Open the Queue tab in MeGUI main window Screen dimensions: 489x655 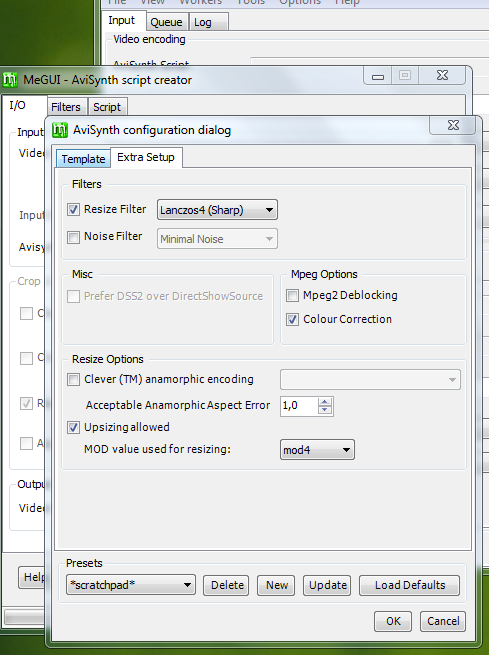[x=166, y=22]
